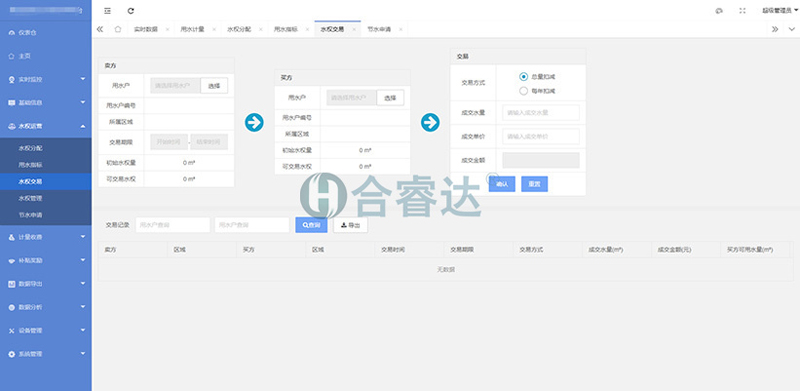Refresh the page using the reload icon
The width and height of the screenshot is (800, 391).
coord(131,11)
